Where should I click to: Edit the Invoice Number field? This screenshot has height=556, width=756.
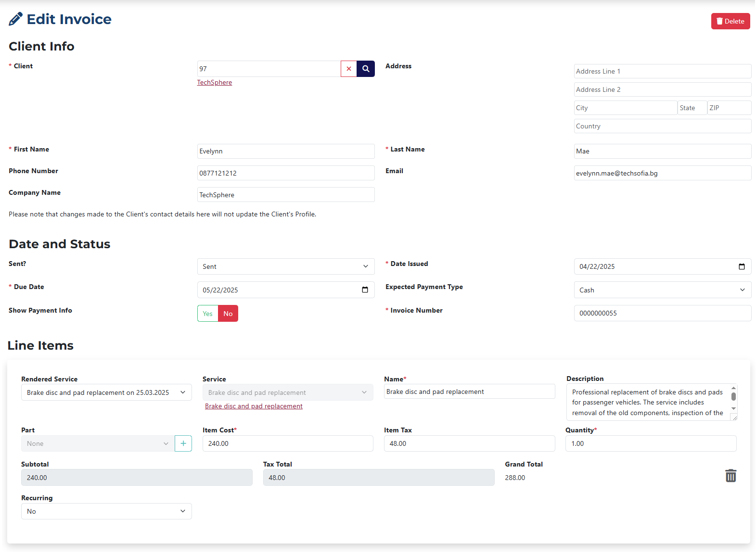click(663, 313)
